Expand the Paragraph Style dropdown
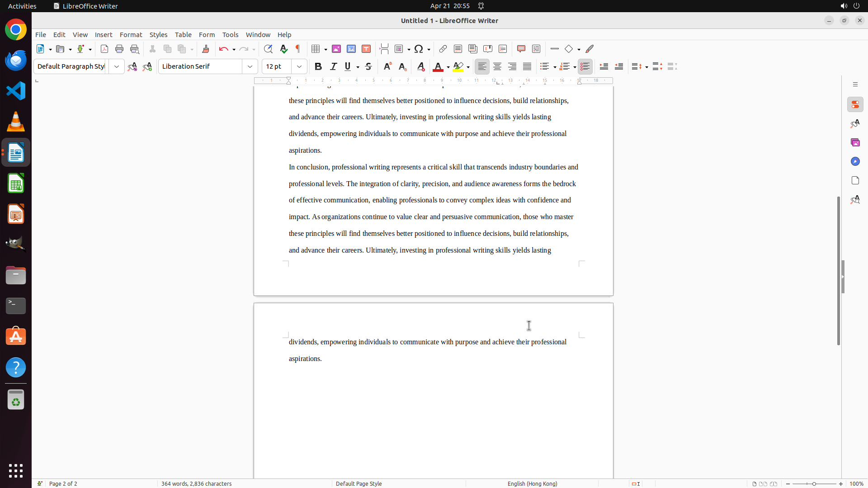The width and height of the screenshot is (868, 488). [x=117, y=66]
